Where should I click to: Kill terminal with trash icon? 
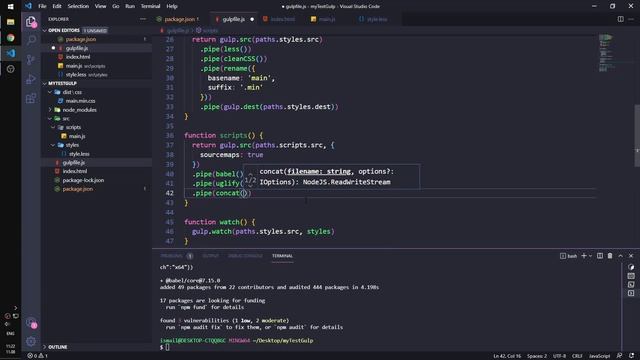610,256
